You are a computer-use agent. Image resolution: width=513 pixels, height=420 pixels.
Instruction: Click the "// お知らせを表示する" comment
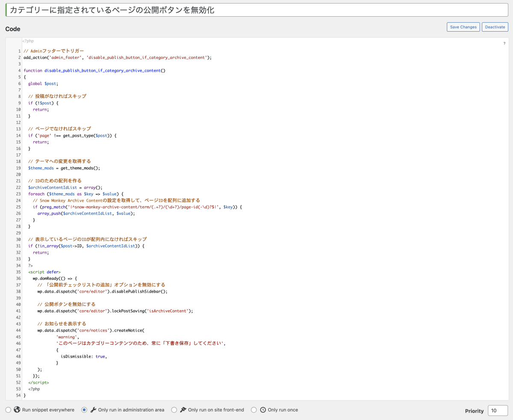(62, 323)
